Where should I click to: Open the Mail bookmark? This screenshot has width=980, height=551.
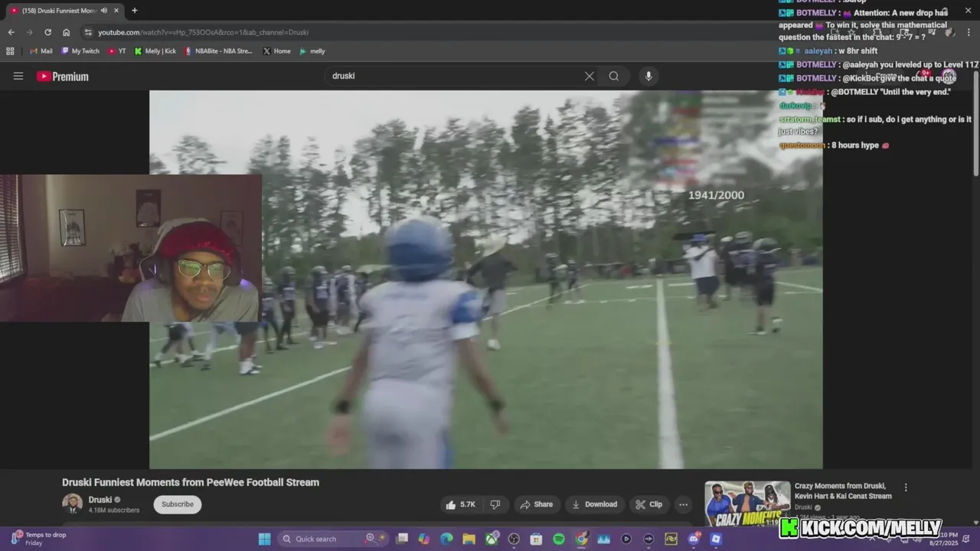(x=41, y=51)
